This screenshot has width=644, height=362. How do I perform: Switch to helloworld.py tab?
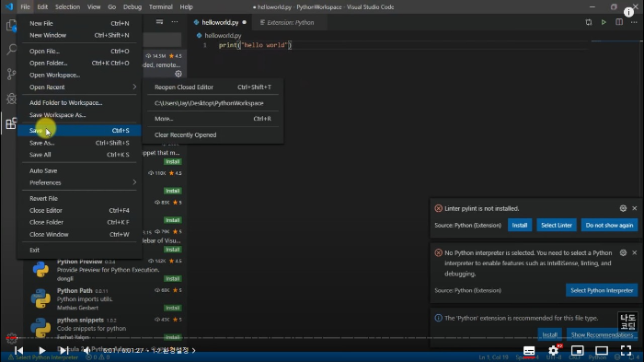pos(220,23)
